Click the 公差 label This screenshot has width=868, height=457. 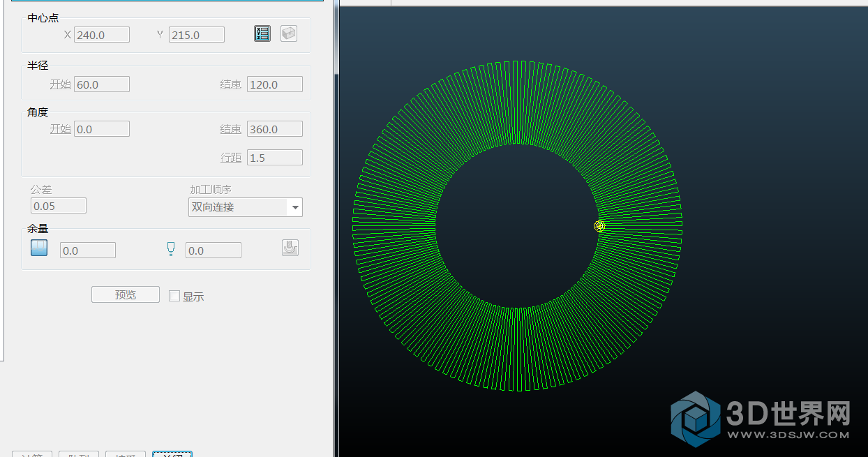point(41,189)
